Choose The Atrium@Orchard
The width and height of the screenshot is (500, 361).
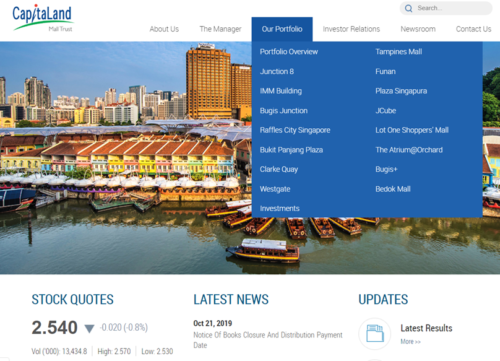point(409,150)
